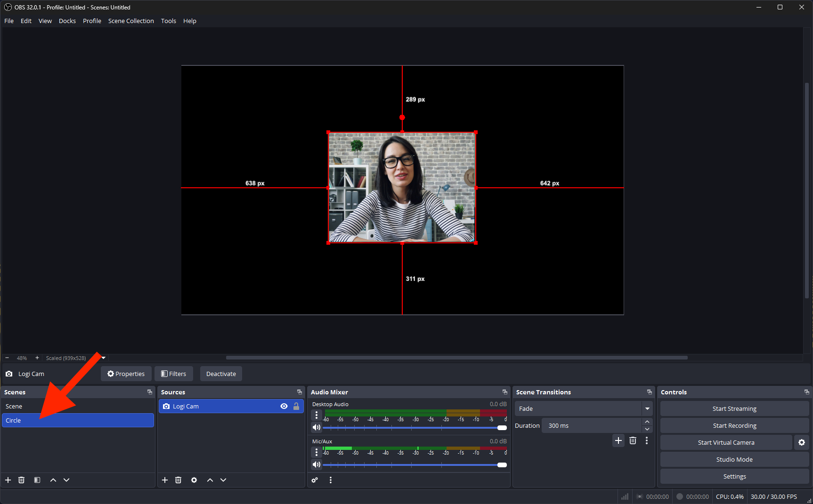Open advanced audio properties gears icon
The height and width of the screenshot is (504, 813).
315,480
